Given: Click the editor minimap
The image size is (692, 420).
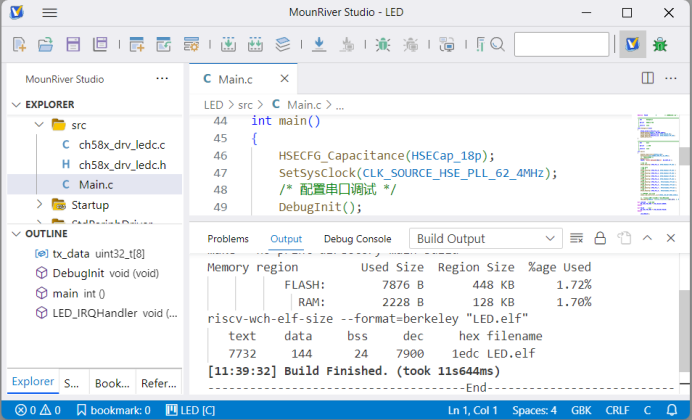Looking at the screenshot, I should pos(658,164).
